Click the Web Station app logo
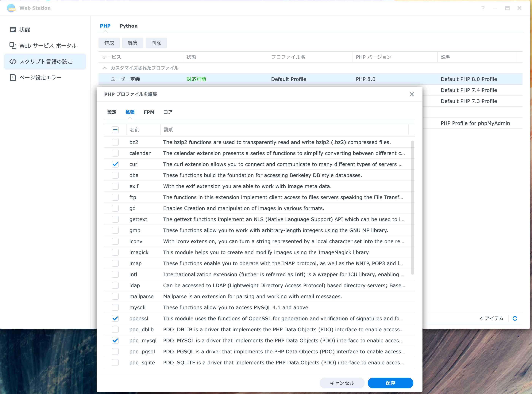This screenshot has height=394, width=532. pos(11,8)
